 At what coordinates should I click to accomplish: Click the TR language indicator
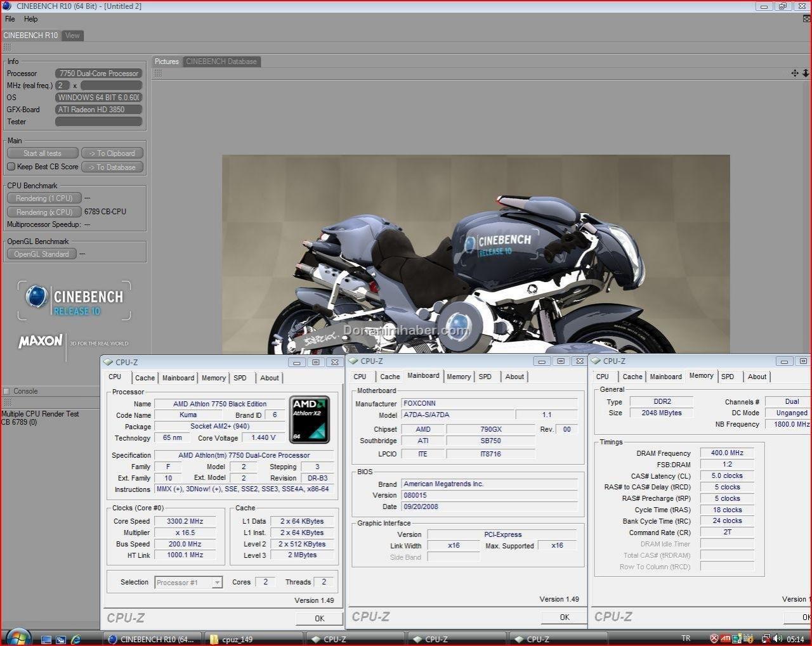coord(686,638)
